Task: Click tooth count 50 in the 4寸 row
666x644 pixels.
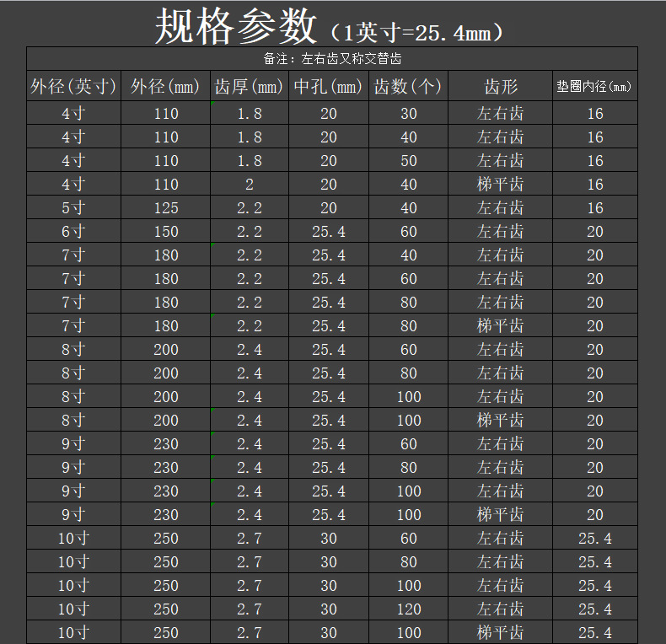Action: pos(409,161)
